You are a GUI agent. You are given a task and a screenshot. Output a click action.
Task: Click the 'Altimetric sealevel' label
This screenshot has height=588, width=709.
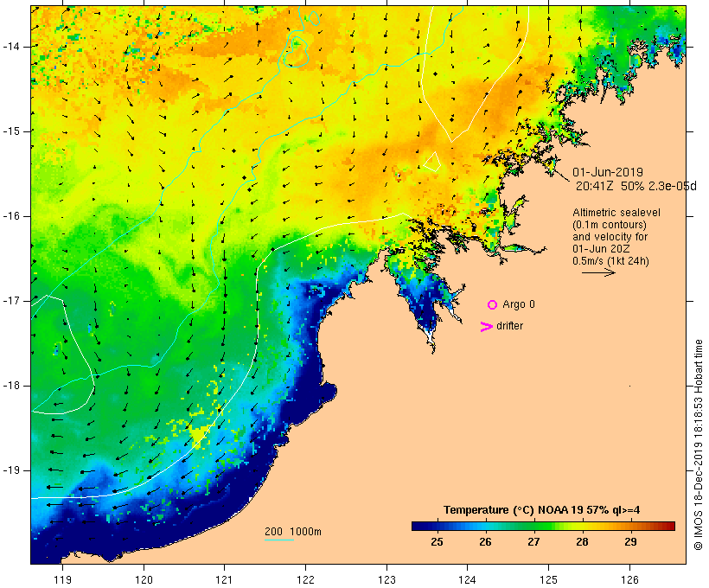[616, 213]
